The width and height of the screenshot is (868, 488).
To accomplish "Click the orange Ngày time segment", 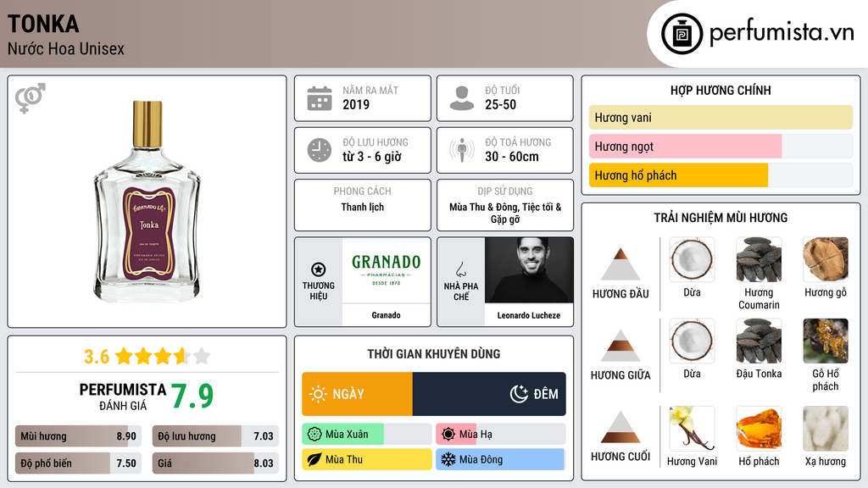I will point(357,394).
